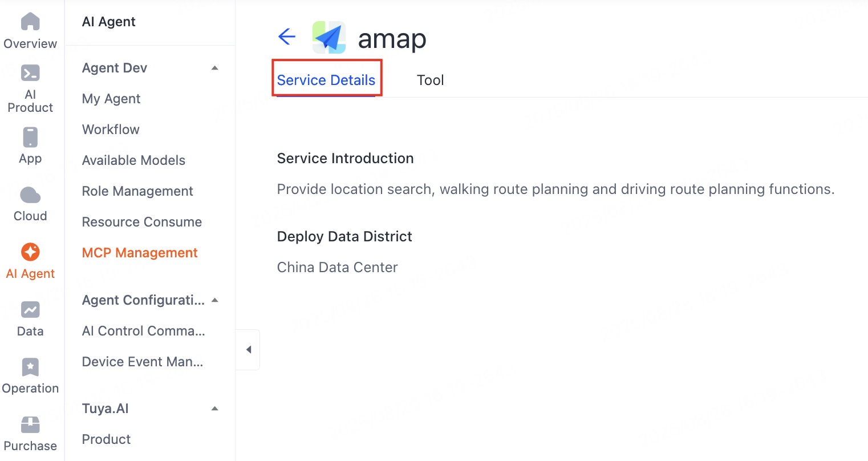Click the location search description text
This screenshot has height=461, width=868.
(x=556, y=189)
